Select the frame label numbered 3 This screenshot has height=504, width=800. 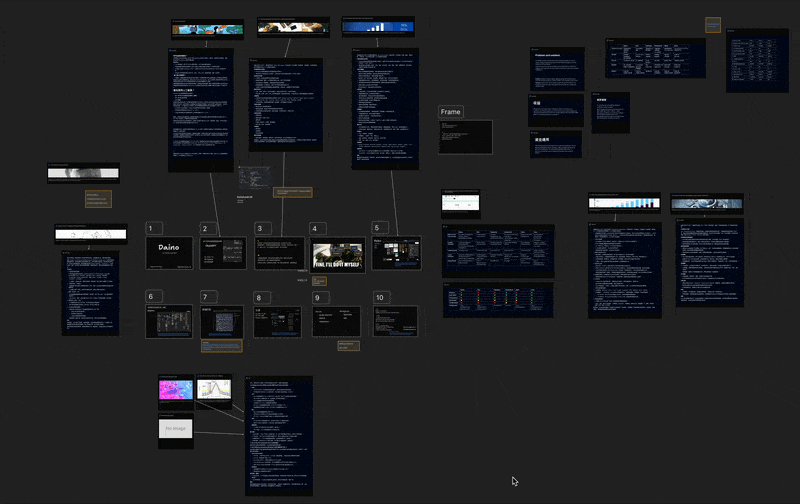263,228
